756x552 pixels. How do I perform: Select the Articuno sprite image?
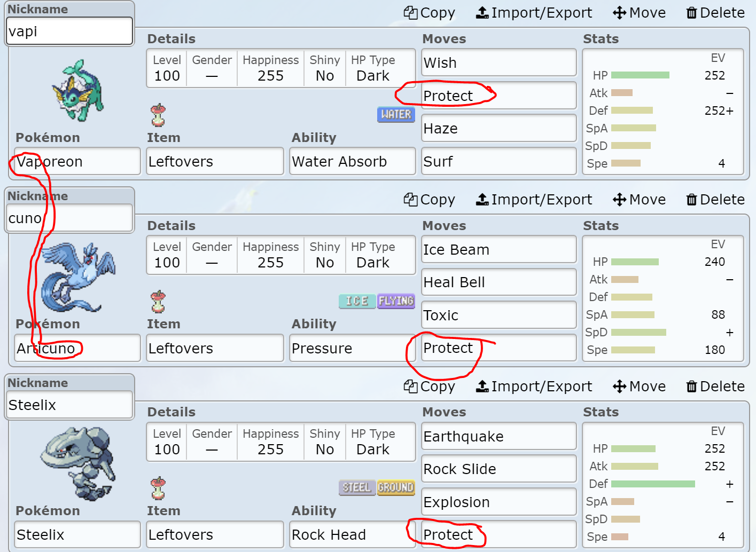(x=79, y=278)
